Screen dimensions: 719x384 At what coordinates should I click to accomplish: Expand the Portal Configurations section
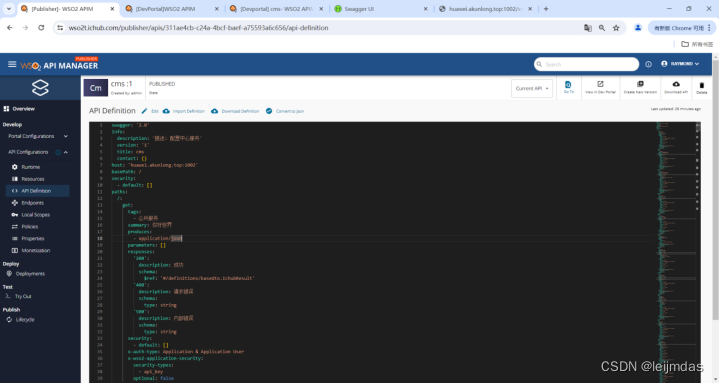38,136
